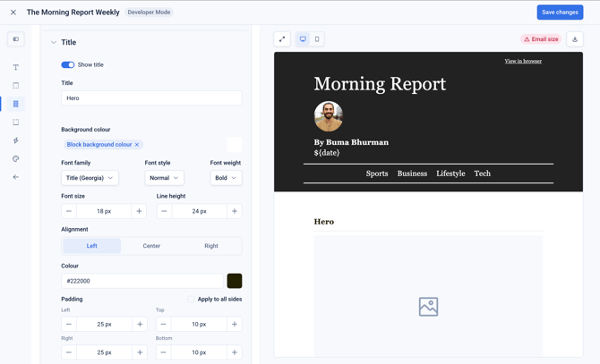
Task: Select Right alignment
Action: 211,246
